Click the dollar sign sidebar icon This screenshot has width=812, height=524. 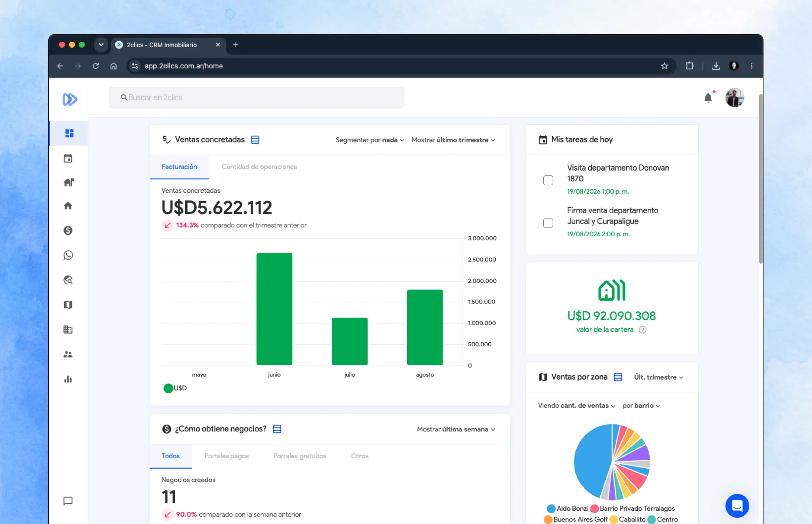tap(68, 230)
